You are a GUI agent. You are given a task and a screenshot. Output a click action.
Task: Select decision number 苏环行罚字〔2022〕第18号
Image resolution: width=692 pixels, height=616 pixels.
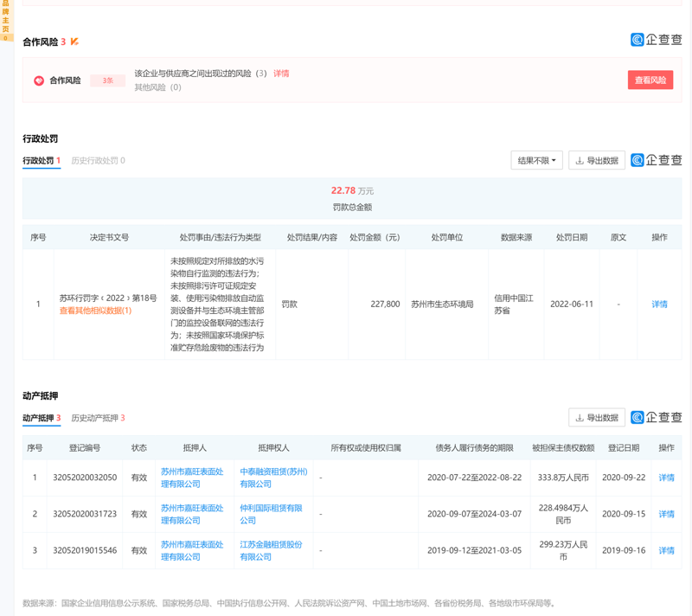coord(108,298)
